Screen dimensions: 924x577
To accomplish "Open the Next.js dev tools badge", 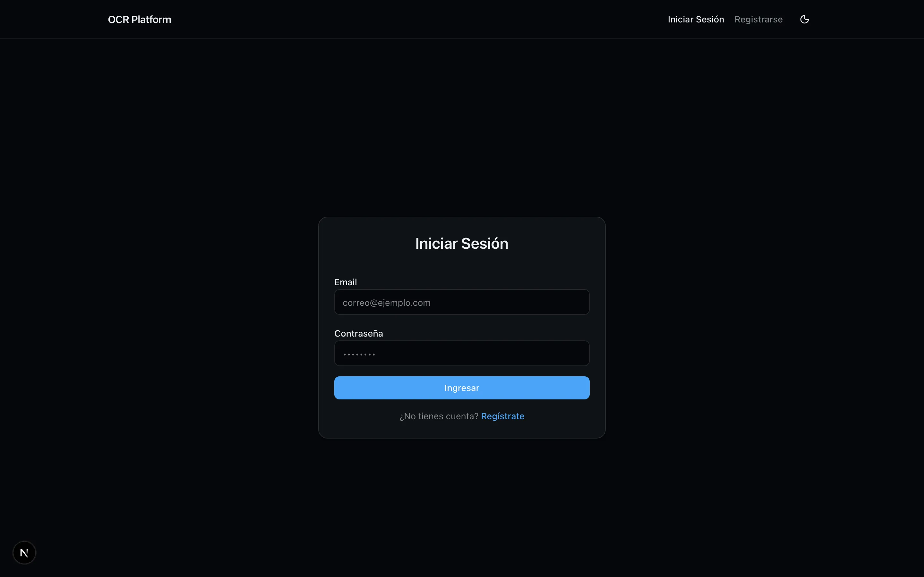I will [x=24, y=552].
